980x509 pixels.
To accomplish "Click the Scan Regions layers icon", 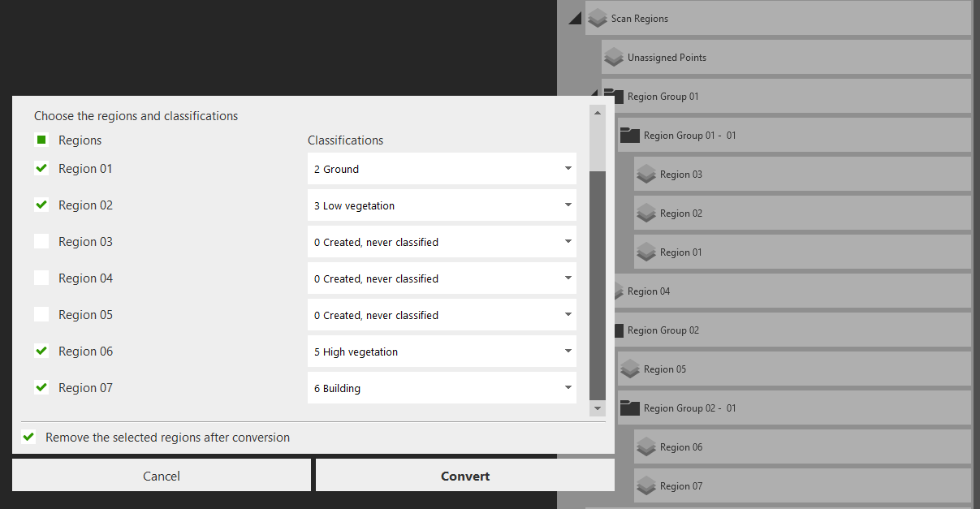I will (598, 18).
